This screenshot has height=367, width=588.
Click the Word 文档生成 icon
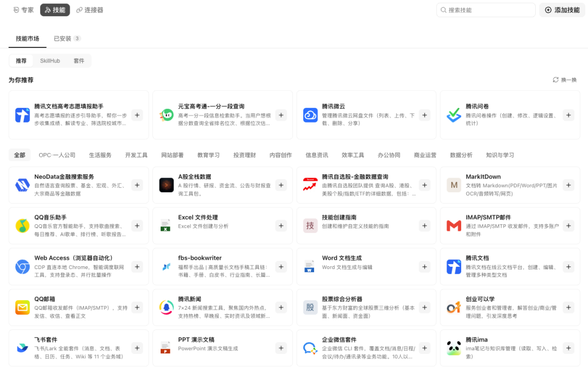tap(310, 267)
